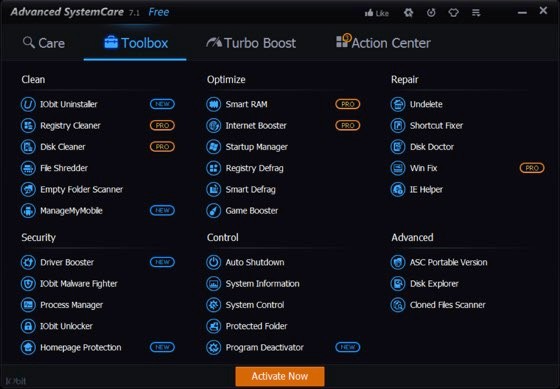560x389 pixels.
Task: Open the IObit Uninstaller tool icon
Action: pos(28,104)
